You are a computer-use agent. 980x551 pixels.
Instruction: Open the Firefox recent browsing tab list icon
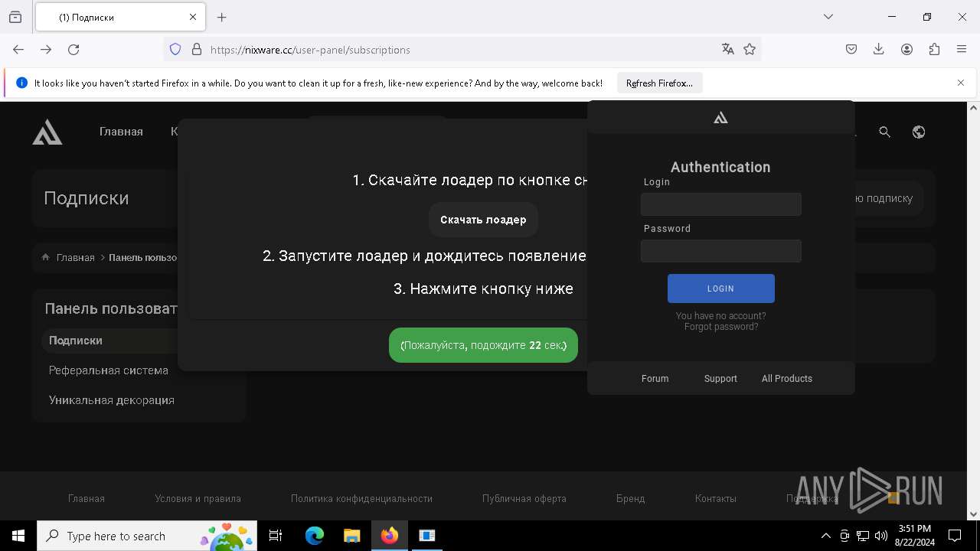15,17
